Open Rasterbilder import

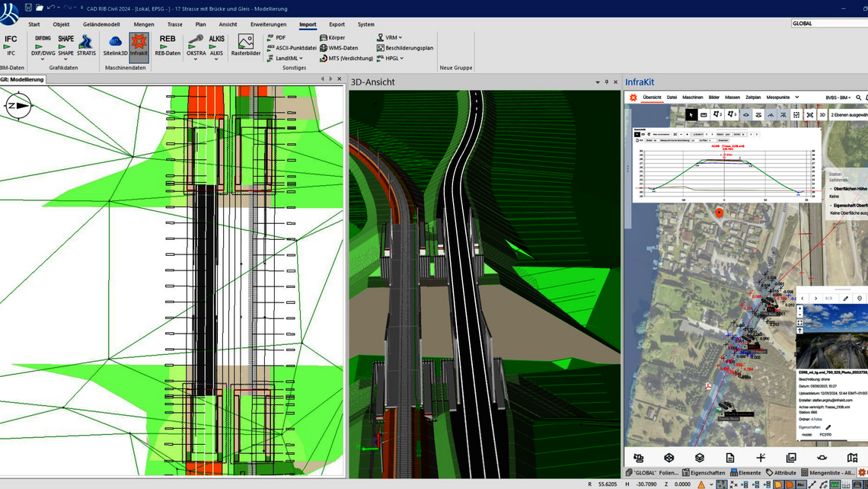coord(246,46)
